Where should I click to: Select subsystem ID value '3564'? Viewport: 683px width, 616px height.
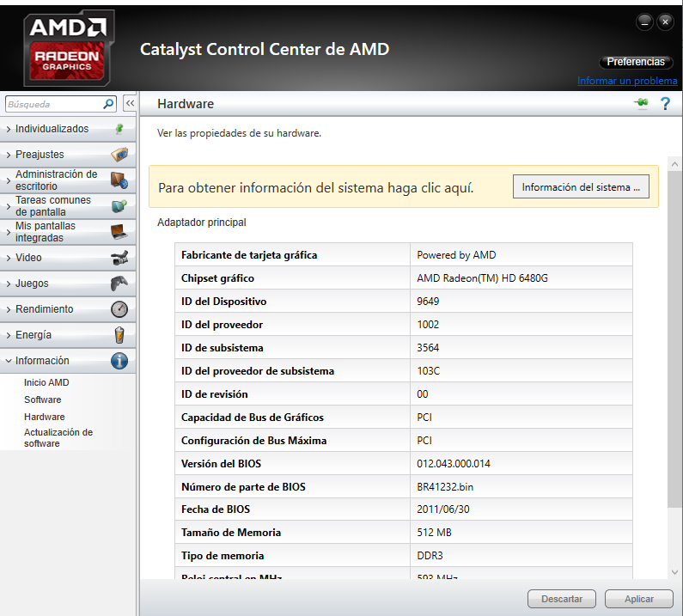[428, 348]
